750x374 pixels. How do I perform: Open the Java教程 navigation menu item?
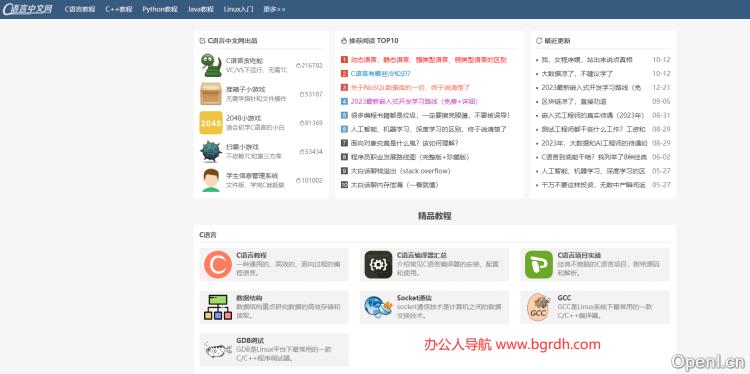(200, 9)
